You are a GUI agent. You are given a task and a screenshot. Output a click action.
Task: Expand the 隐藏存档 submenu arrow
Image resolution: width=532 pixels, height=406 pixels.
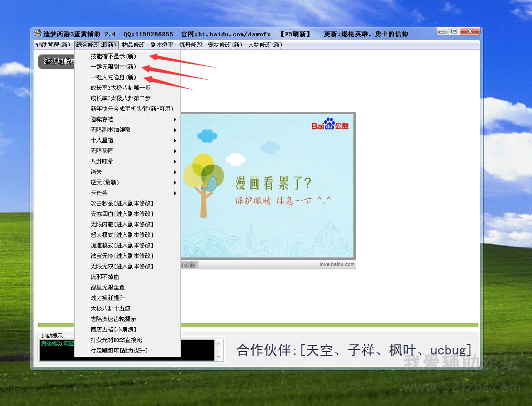coord(175,119)
